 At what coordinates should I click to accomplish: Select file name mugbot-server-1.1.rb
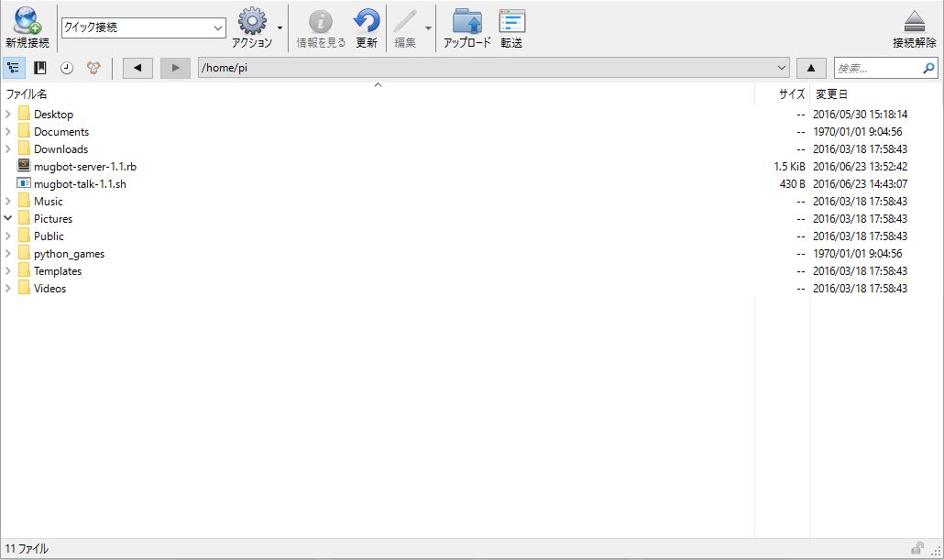[x=85, y=166]
